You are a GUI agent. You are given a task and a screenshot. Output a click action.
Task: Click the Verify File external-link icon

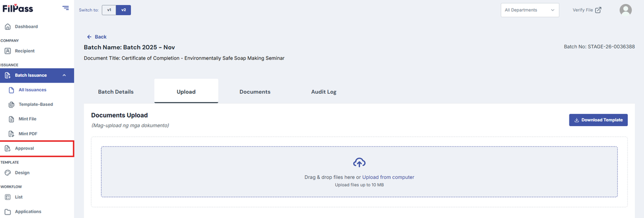point(598,10)
